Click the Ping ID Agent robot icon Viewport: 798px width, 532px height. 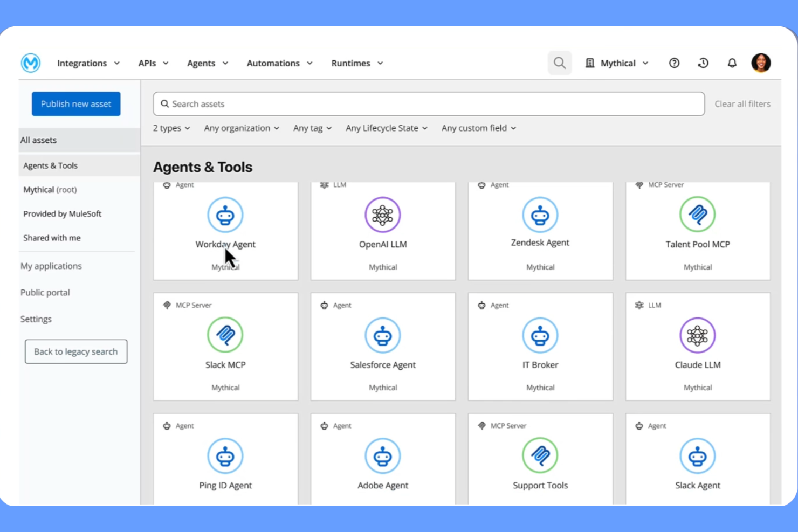click(225, 456)
